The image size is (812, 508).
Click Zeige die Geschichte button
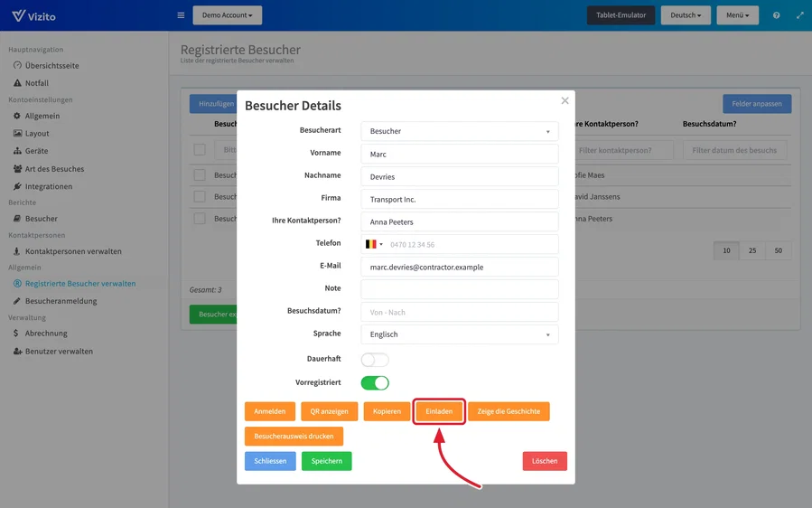click(509, 411)
